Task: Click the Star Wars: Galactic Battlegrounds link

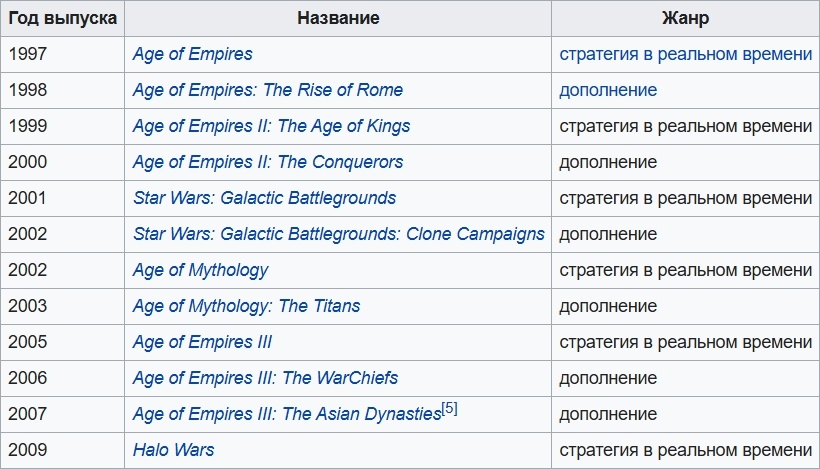Action: pyautogui.click(x=264, y=198)
